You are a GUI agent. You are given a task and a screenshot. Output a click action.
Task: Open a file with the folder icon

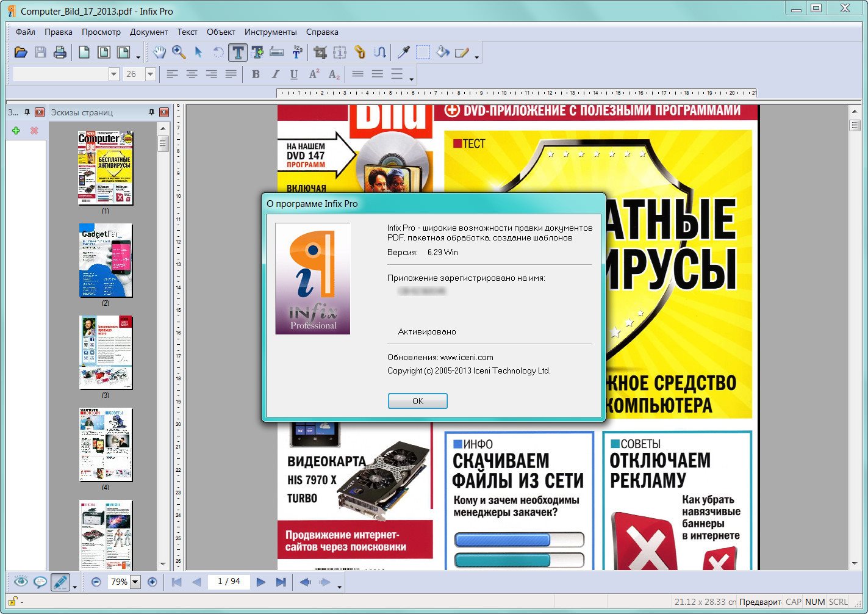click(21, 52)
